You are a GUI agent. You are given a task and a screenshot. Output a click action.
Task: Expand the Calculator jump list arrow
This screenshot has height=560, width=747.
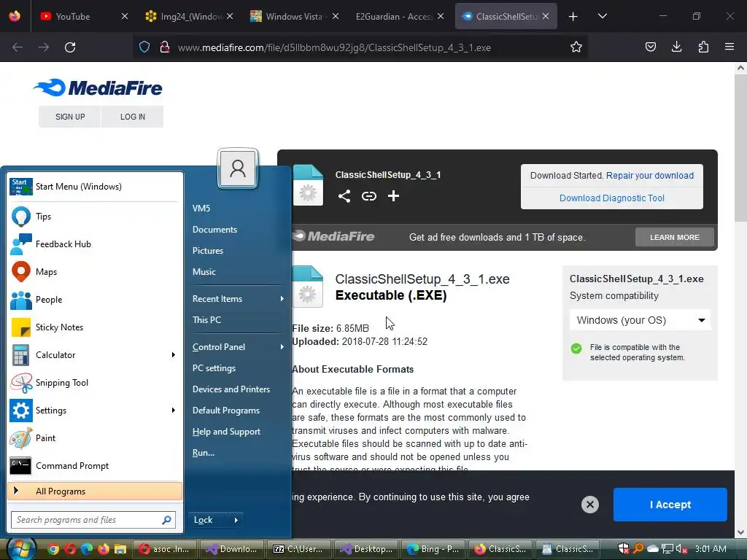(174, 355)
